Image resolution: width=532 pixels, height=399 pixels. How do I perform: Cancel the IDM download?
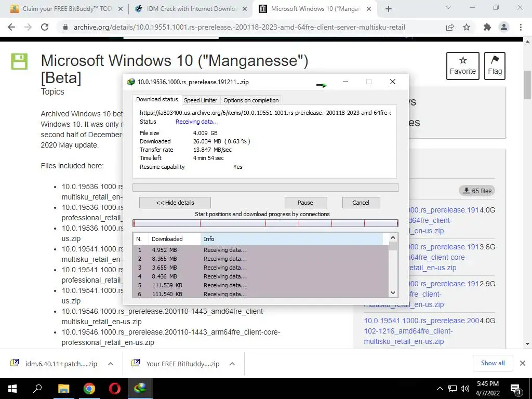361,203
